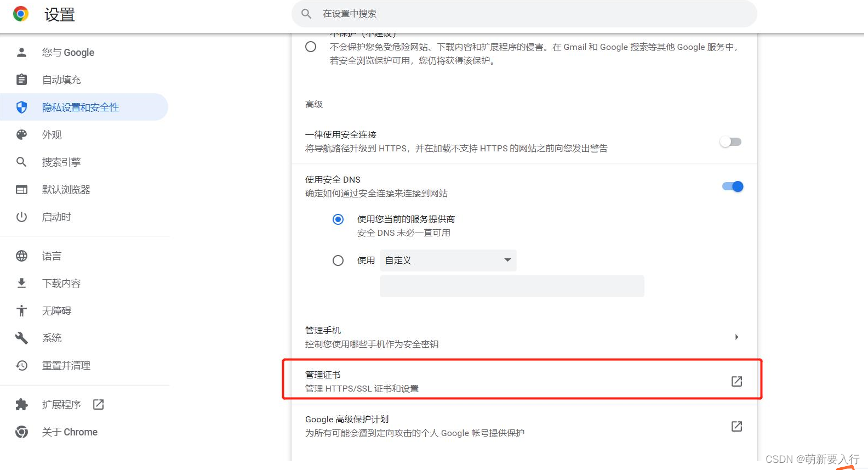Enable the 一律使用安全连接 toggle
The width and height of the screenshot is (868, 470).
tap(730, 142)
